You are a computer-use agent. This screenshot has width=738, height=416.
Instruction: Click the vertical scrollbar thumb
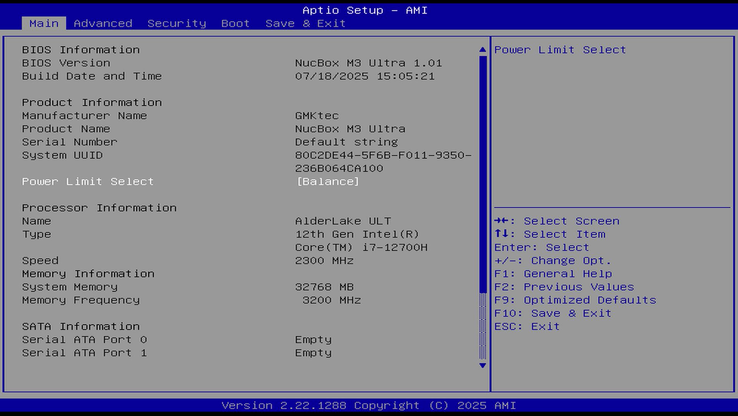tap(483, 170)
